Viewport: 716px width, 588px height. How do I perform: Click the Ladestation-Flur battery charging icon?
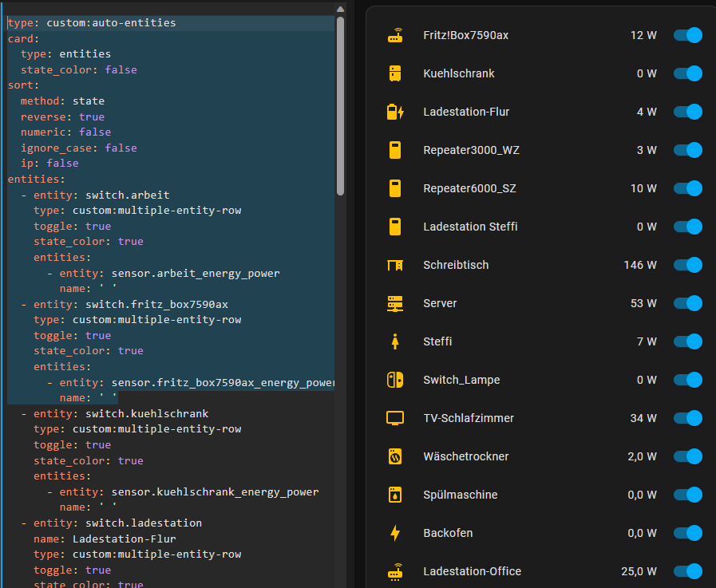click(x=395, y=112)
